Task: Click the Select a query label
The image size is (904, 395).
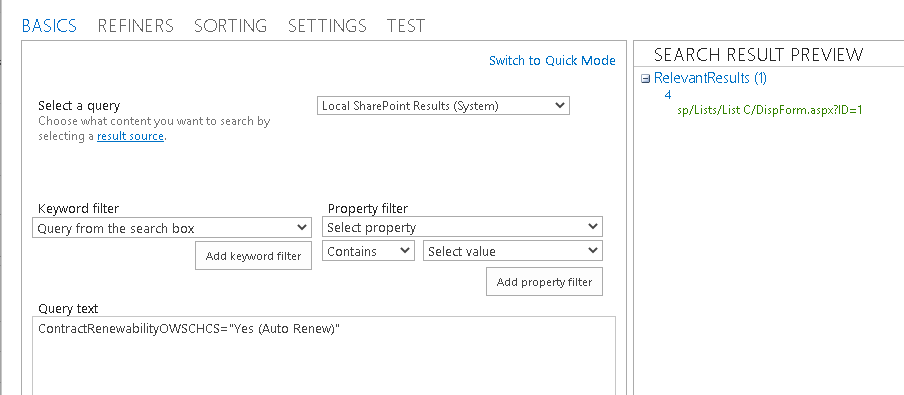Action: (79, 106)
